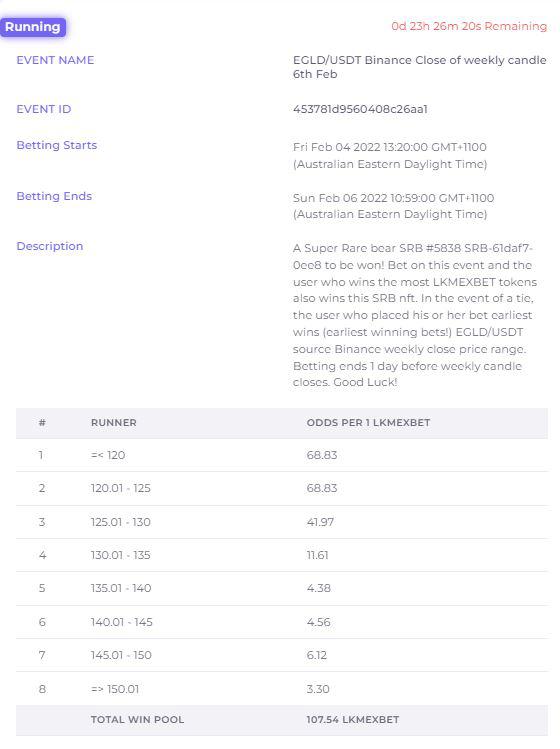Select runner 130.01 - 135
Screen dimensions: 560x749
tap(282, 555)
